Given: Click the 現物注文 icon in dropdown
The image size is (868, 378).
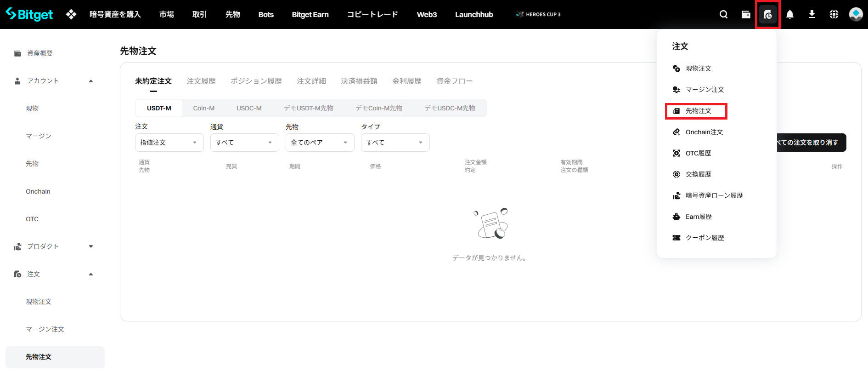Looking at the screenshot, I should (676, 69).
